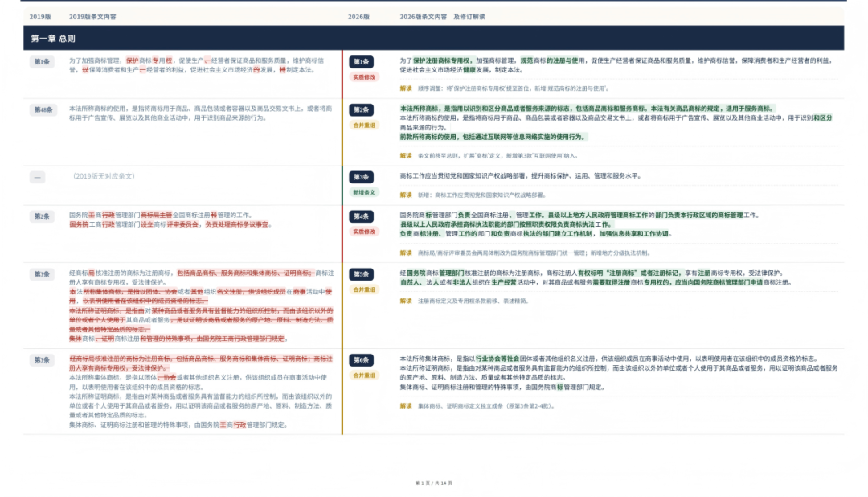Click the green line starting "县级以上人民政府承担商标执法职能"
The image size is (868, 497).
[x=506, y=224]
